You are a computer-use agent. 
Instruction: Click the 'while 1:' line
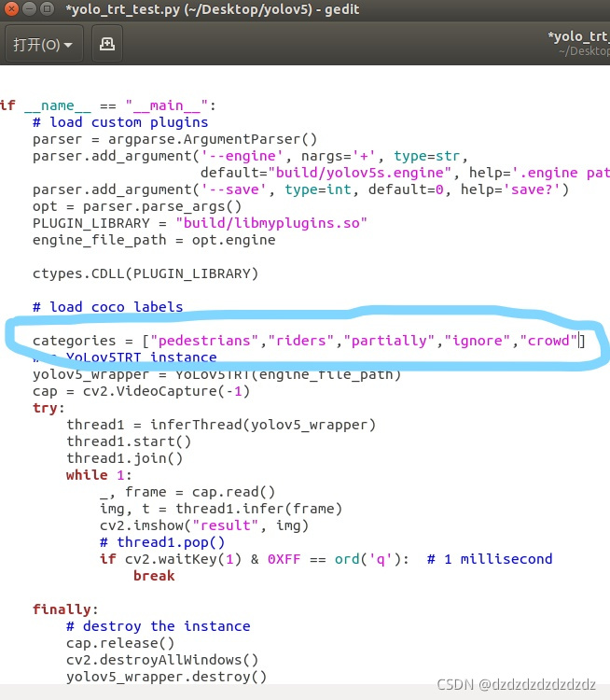pos(99,475)
